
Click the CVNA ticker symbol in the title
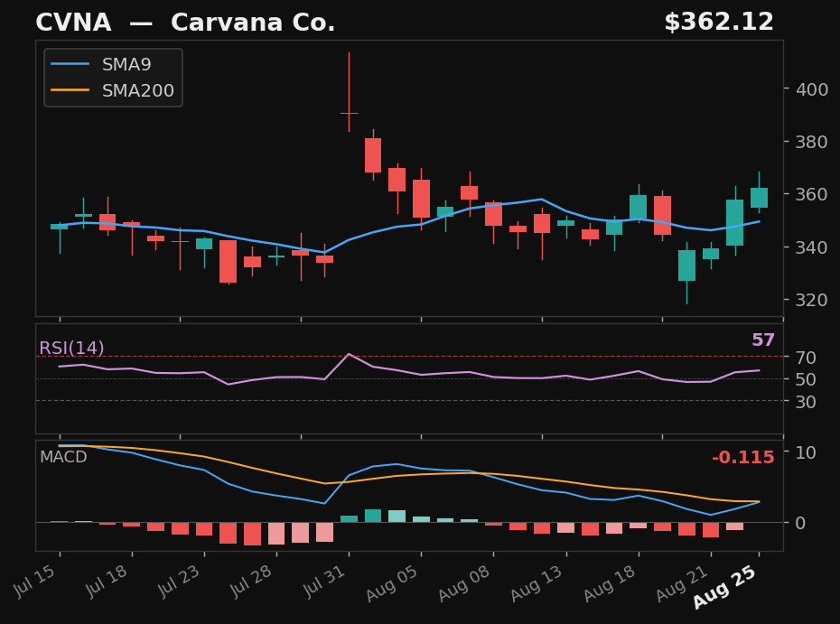tap(73, 23)
